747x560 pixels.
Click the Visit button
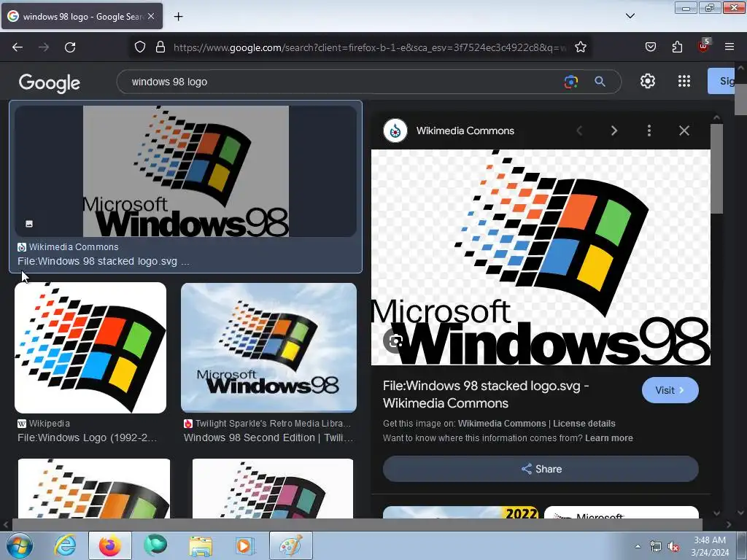tap(670, 391)
